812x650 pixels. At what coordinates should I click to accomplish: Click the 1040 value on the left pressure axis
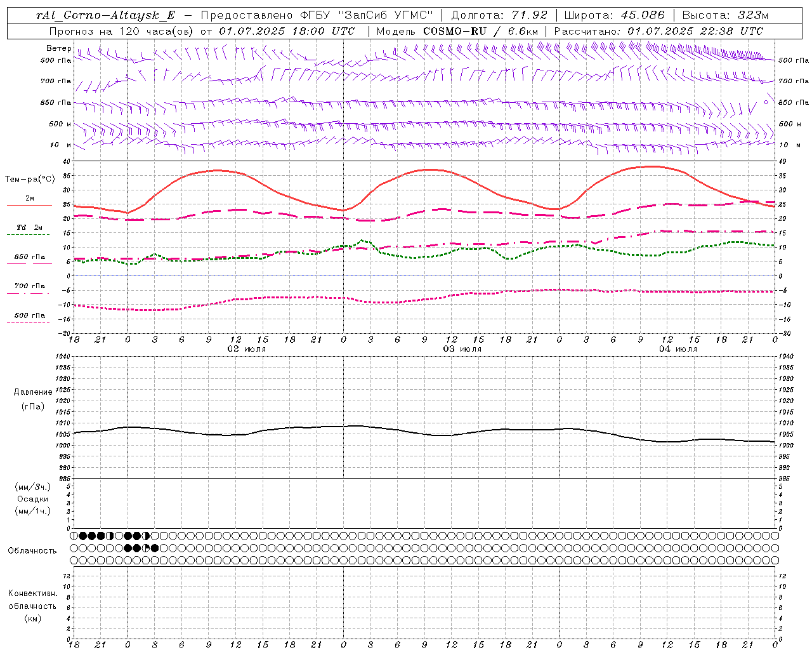63,357
